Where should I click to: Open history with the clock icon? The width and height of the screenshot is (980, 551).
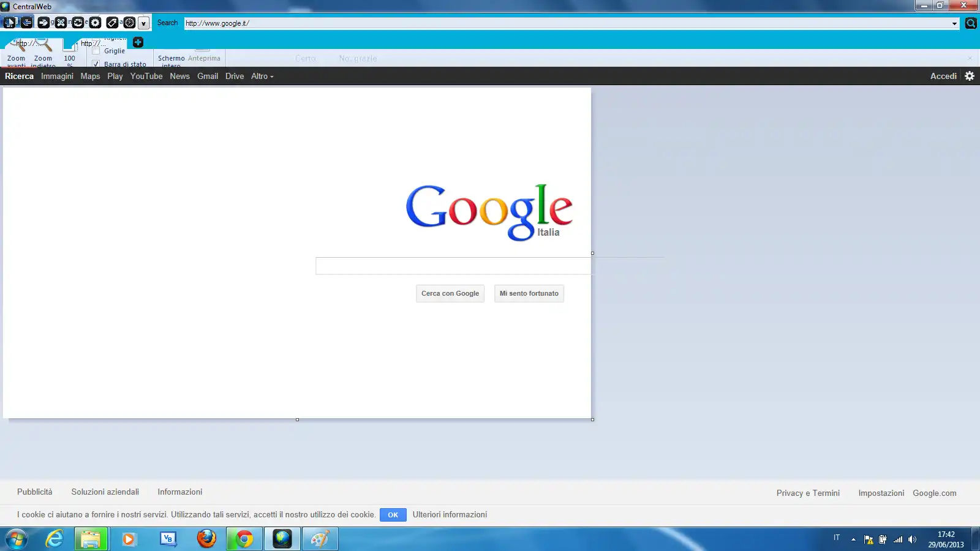tap(129, 23)
